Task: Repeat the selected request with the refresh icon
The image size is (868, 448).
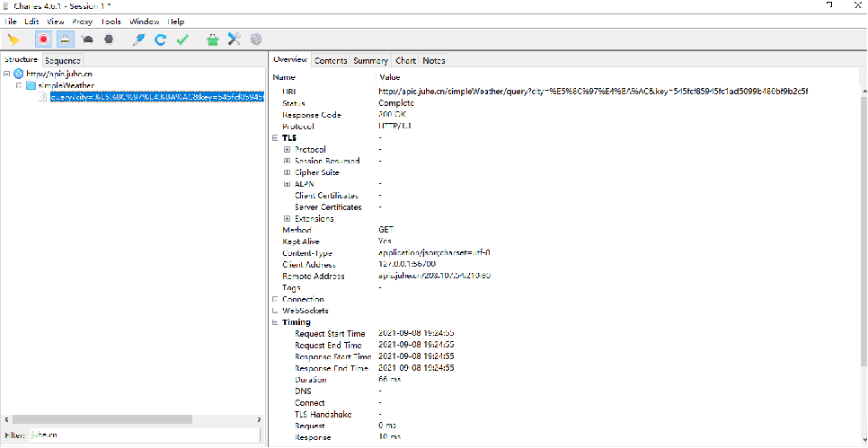Action: 161,40
